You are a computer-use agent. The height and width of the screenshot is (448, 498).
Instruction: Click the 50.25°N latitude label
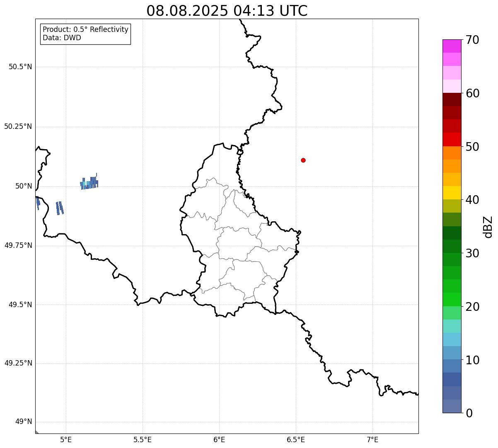tap(18, 126)
